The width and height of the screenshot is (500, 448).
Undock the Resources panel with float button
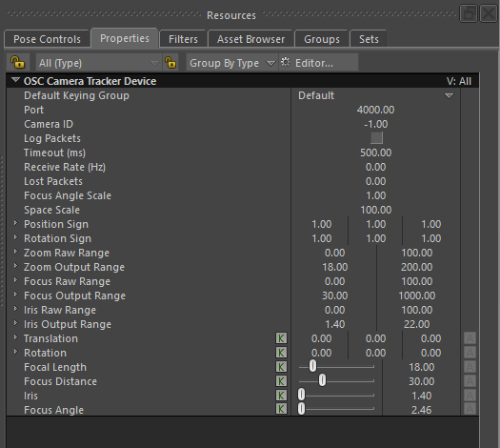(x=469, y=13)
